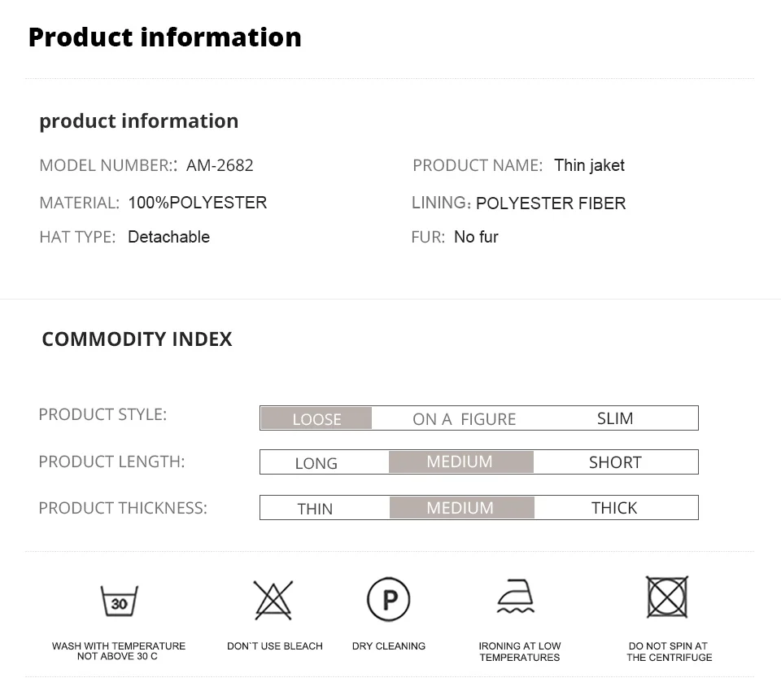Pick MEDIUM in the product thickness bar
Screen dimensions: 781x700
click(x=462, y=508)
